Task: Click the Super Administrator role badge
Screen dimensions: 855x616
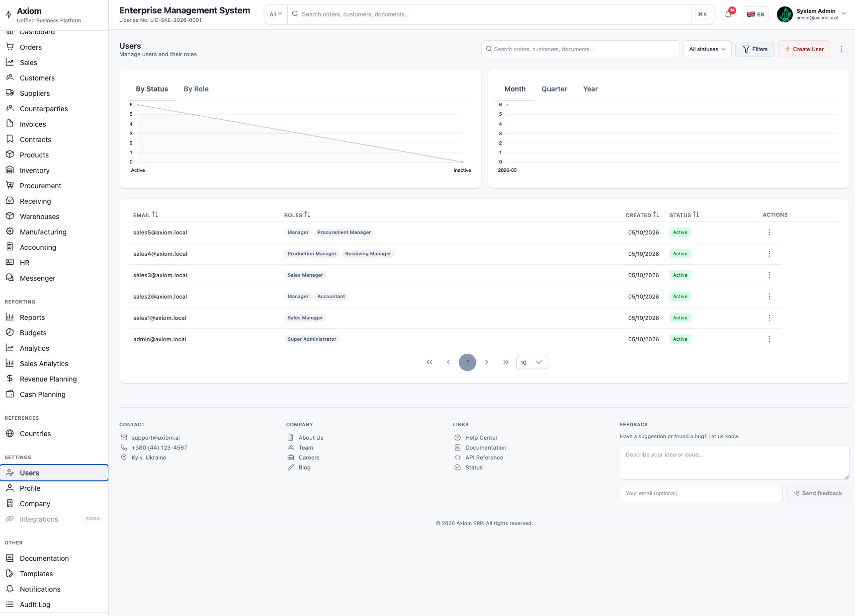Action: tap(312, 339)
